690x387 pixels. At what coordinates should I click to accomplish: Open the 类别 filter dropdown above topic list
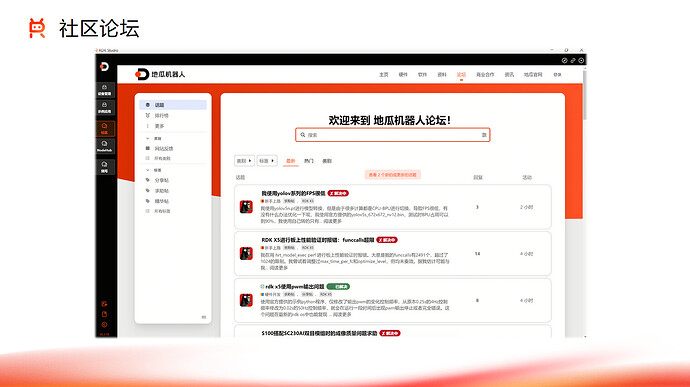(x=244, y=161)
